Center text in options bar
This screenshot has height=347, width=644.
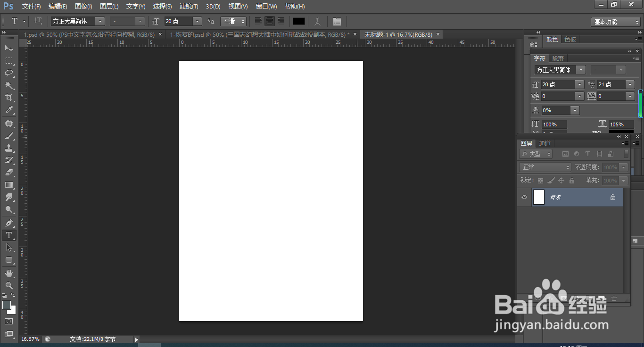[x=270, y=21]
